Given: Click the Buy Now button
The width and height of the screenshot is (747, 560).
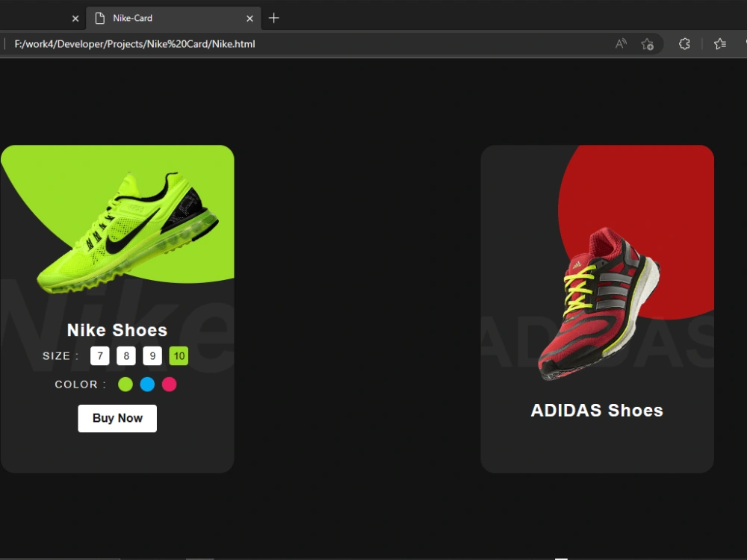Looking at the screenshot, I should [x=117, y=418].
